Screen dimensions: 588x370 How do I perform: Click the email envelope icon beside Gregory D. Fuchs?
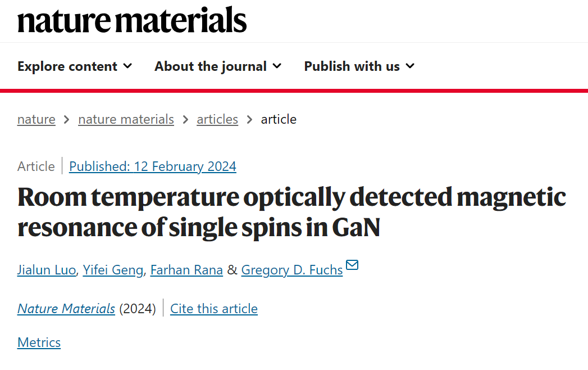[352, 265]
